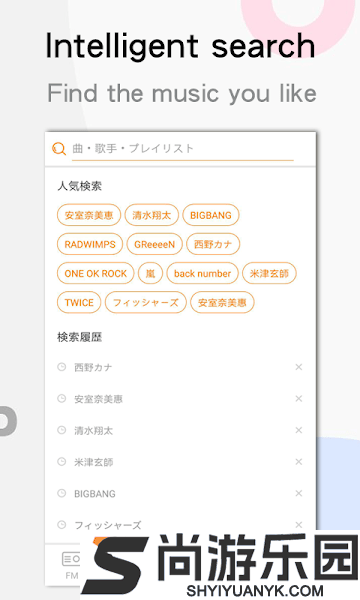
Task: Open 西野カナ text in search history
Action: coord(93,367)
